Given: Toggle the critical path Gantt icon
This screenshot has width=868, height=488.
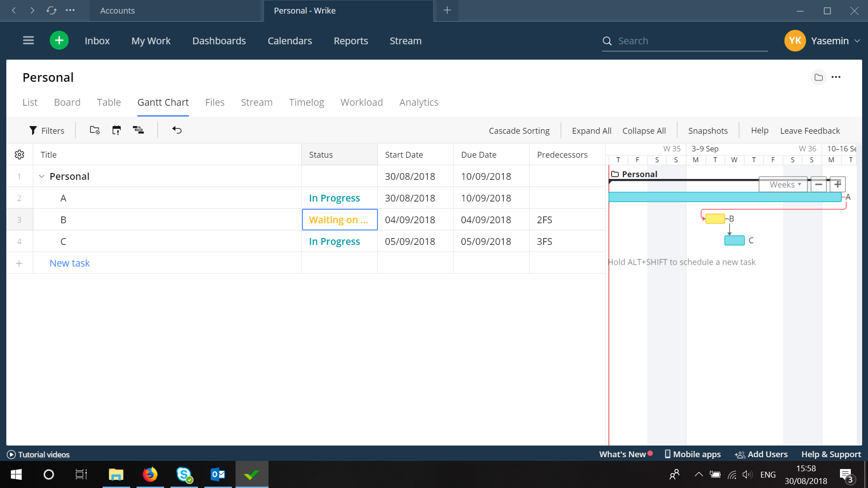Looking at the screenshot, I should pyautogui.click(x=138, y=130).
